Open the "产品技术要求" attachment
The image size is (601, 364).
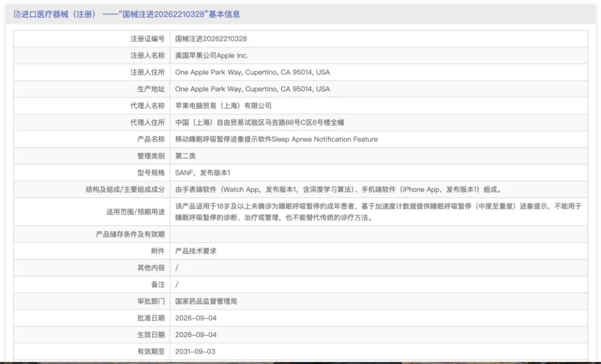click(196, 252)
